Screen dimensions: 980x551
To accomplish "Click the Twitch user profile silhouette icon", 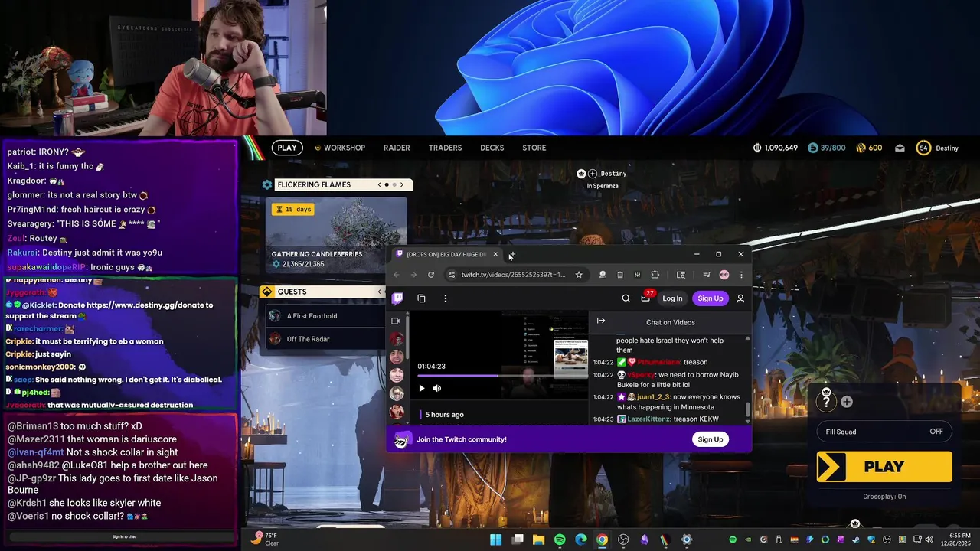I will pos(740,298).
